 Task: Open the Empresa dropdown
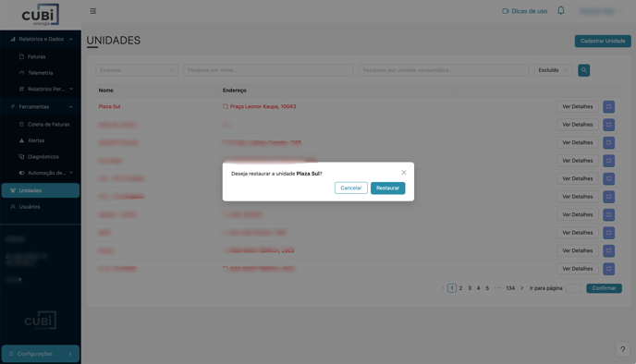tap(137, 70)
